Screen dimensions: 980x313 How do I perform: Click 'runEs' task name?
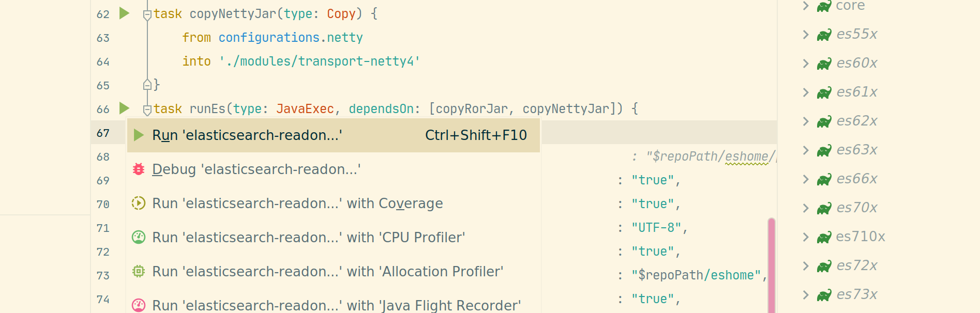point(207,109)
